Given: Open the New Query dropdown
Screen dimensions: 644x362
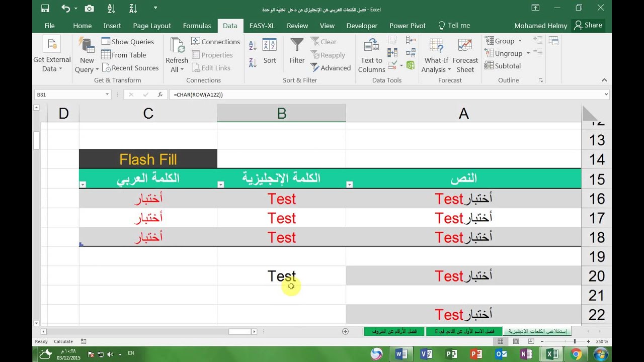Looking at the screenshot, I should (87, 54).
